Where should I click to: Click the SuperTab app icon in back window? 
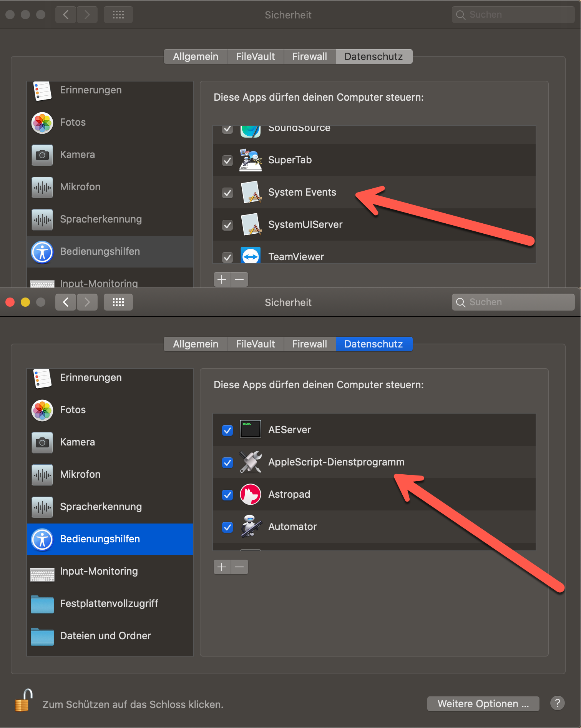point(251,160)
